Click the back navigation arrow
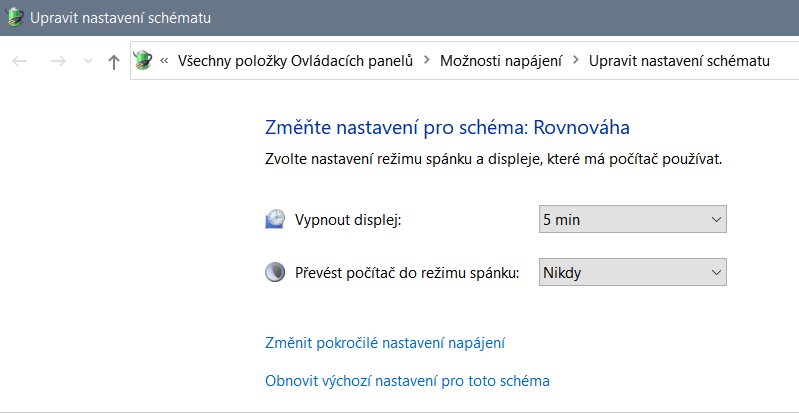This screenshot has height=414, width=799. point(19,62)
